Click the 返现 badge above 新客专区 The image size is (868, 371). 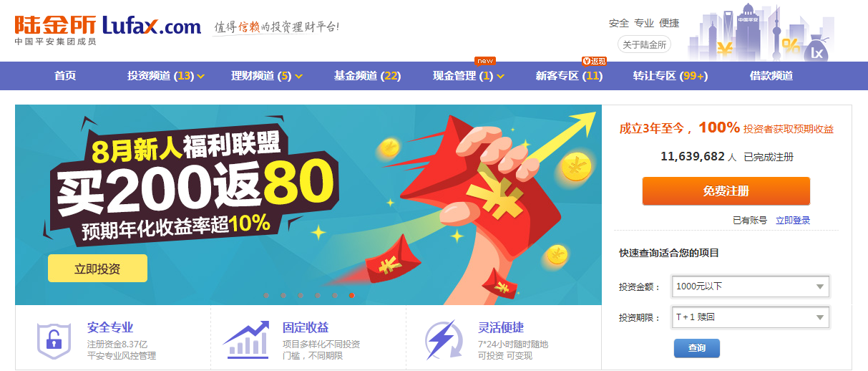[x=595, y=61]
